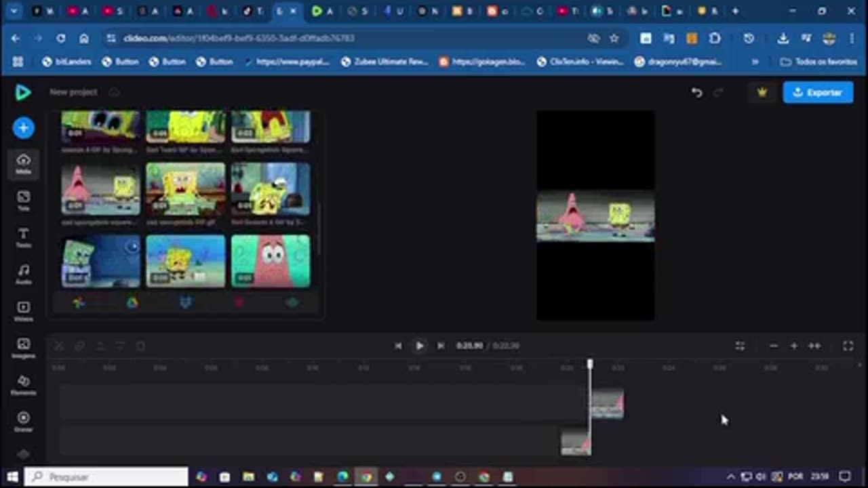Open the paypal bookmark link

coord(287,62)
